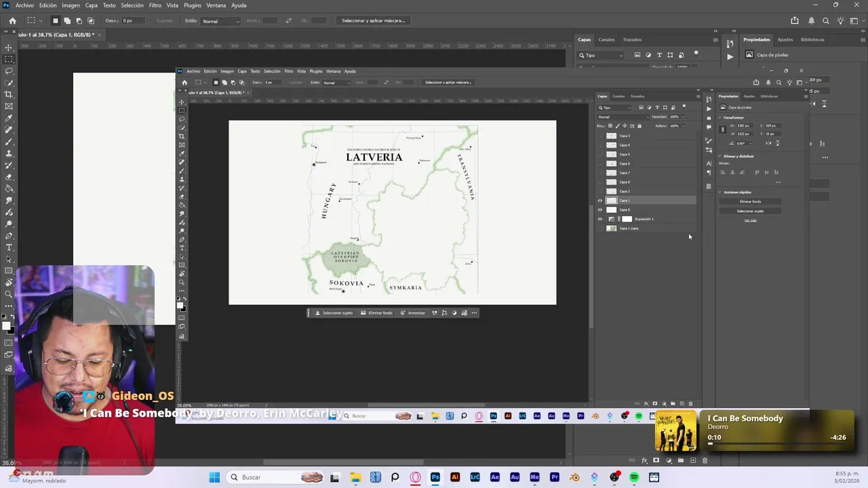The width and height of the screenshot is (868, 488).
Task: Hide Exposición 1 layer in inner window
Action: [599, 219]
